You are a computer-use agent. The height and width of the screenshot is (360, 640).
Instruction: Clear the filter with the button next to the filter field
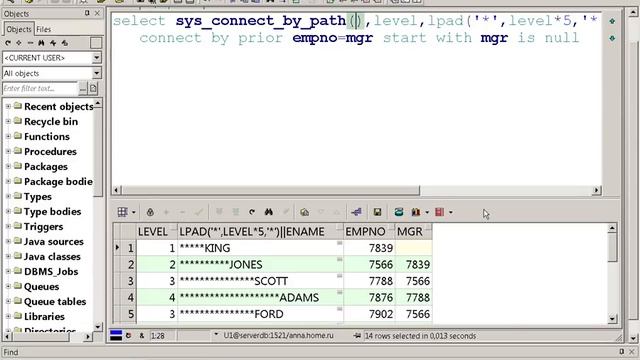click(83, 88)
